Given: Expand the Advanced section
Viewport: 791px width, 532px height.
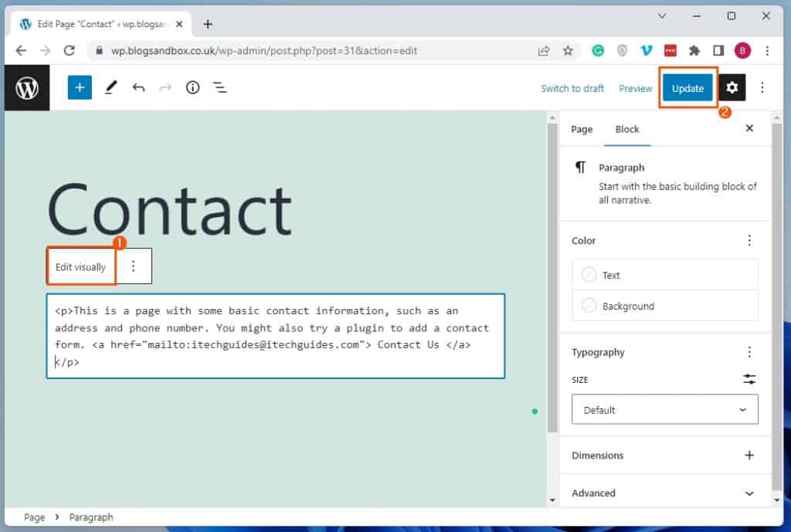Looking at the screenshot, I should point(665,493).
